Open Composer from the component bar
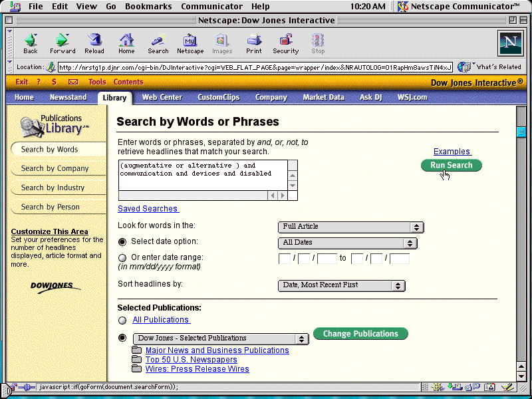This screenshot has height=399, width=532. (507, 387)
